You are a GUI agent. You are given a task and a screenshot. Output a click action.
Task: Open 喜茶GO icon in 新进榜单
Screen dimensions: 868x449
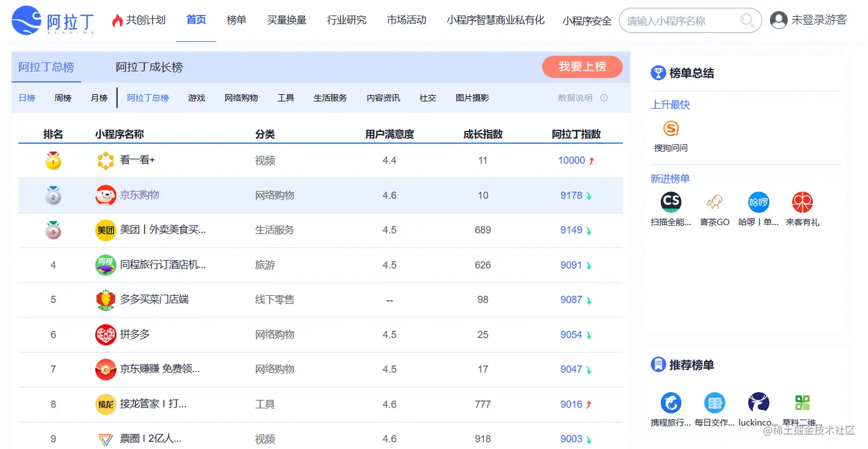click(715, 202)
